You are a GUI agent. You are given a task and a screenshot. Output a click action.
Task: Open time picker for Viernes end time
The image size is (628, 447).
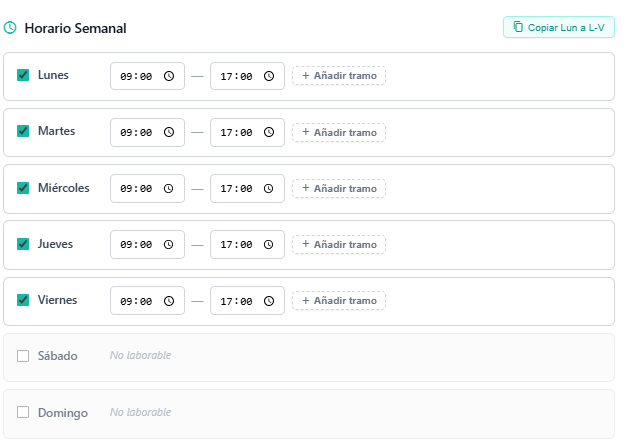269,301
